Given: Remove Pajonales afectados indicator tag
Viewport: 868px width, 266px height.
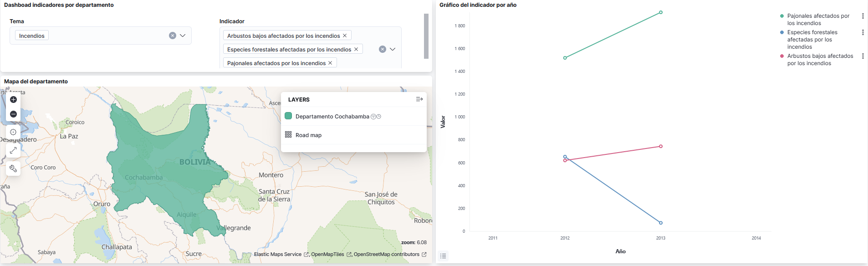Looking at the screenshot, I should pos(330,63).
